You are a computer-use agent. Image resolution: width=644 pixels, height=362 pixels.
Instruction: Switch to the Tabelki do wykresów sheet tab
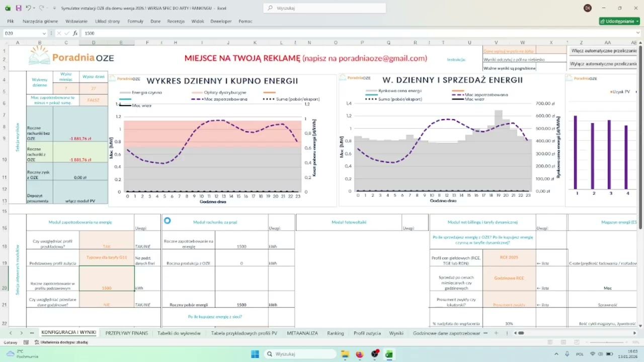tap(179, 333)
